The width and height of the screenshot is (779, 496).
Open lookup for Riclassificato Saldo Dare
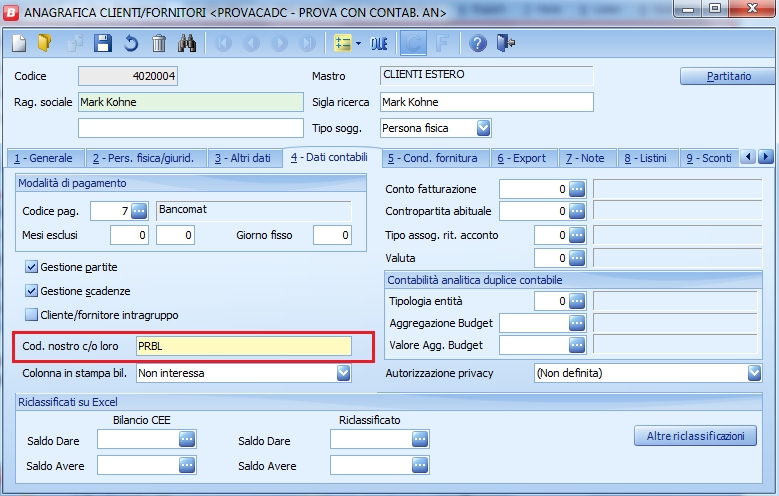pos(420,439)
